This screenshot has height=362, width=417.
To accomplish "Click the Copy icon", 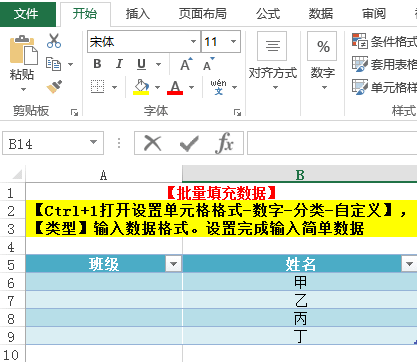I will click(53, 64).
